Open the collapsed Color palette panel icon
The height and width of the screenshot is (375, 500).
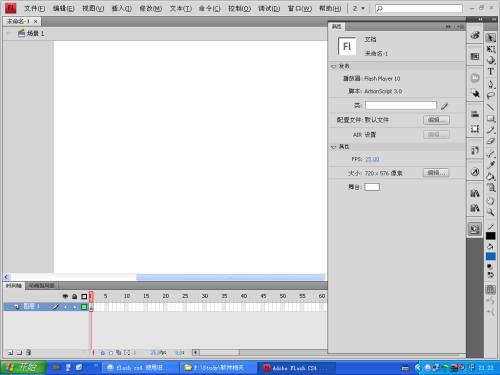(x=475, y=35)
